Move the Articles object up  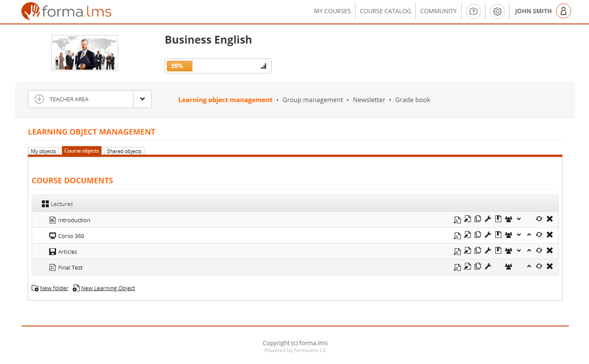(x=529, y=251)
